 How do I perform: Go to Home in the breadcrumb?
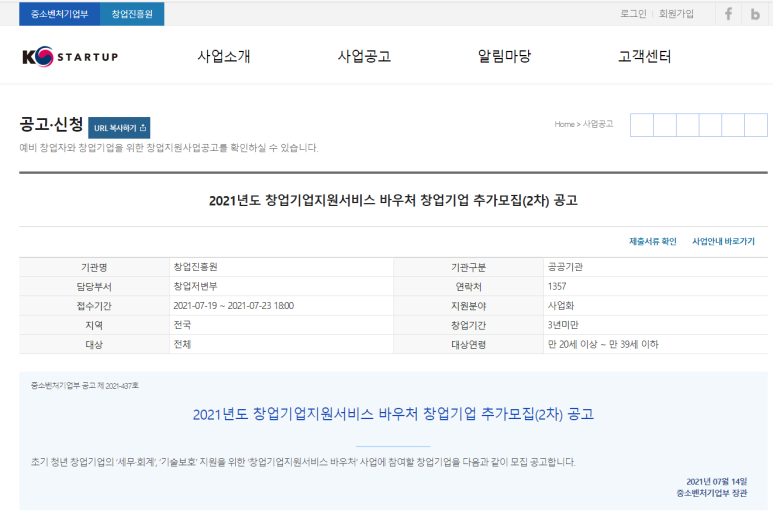(x=564, y=124)
